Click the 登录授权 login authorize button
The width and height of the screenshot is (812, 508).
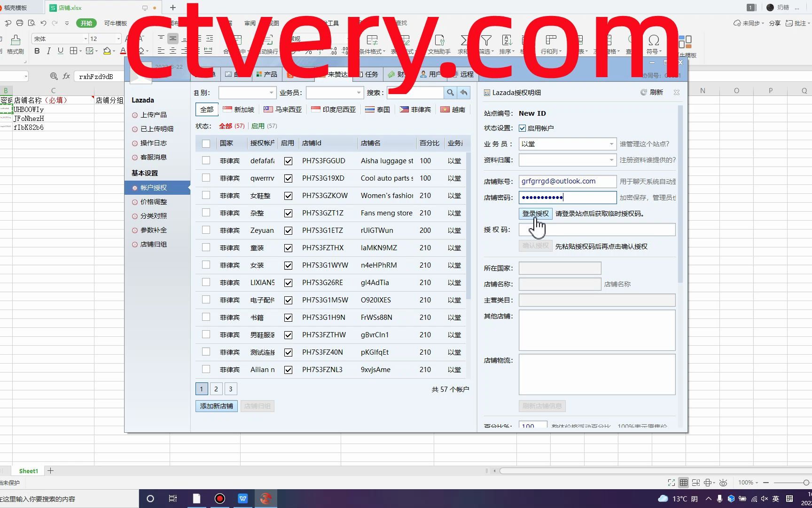click(x=535, y=214)
